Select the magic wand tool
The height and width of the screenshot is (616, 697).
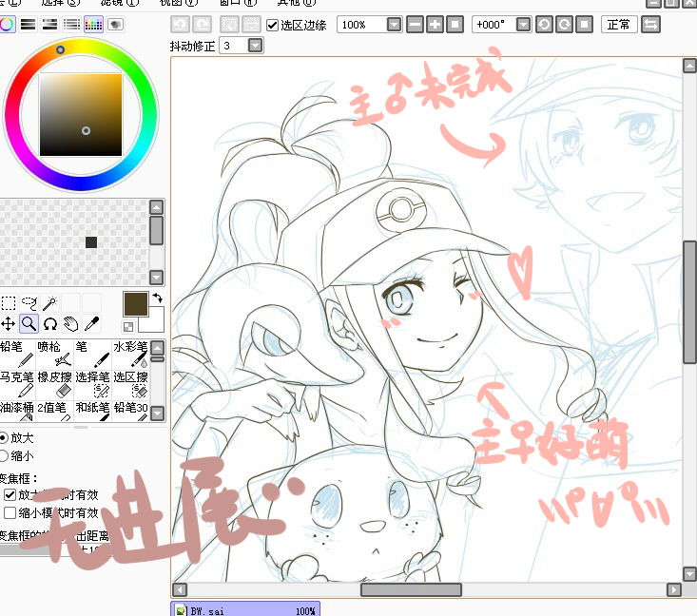pyautogui.click(x=49, y=303)
